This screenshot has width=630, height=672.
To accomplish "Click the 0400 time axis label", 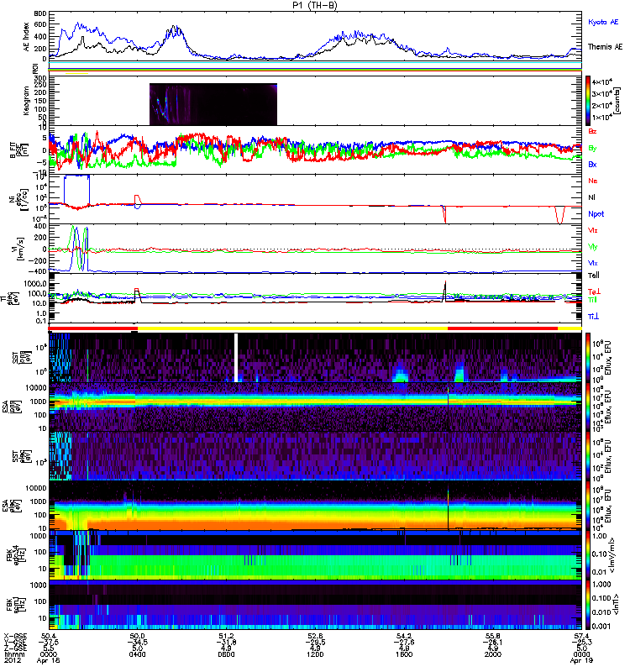I will [137, 655].
